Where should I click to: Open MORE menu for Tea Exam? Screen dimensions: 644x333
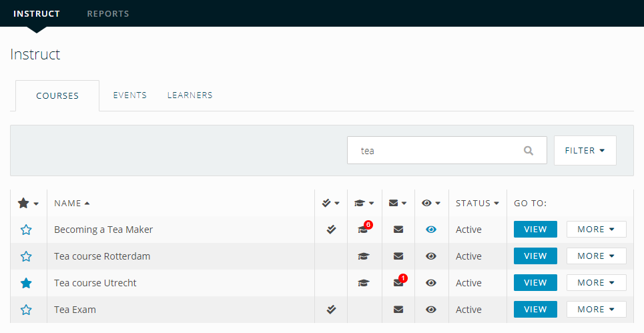click(x=597, y=310)
